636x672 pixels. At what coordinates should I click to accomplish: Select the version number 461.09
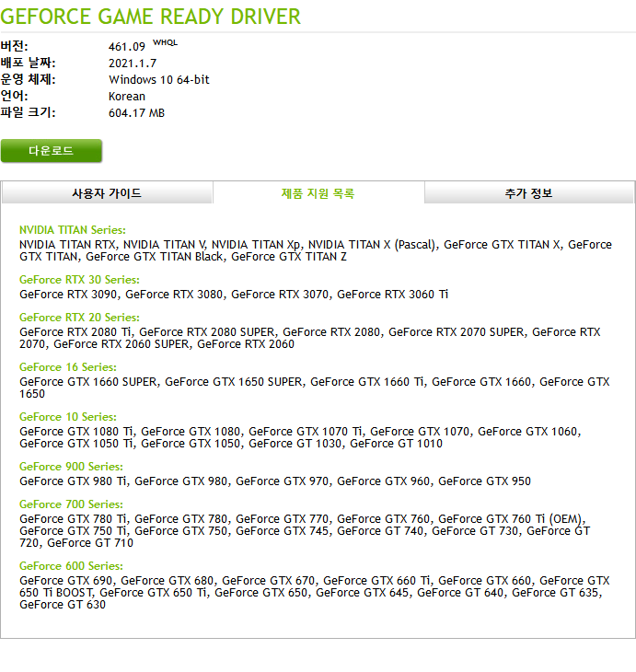pyautogui.click(x=127, y=47)
